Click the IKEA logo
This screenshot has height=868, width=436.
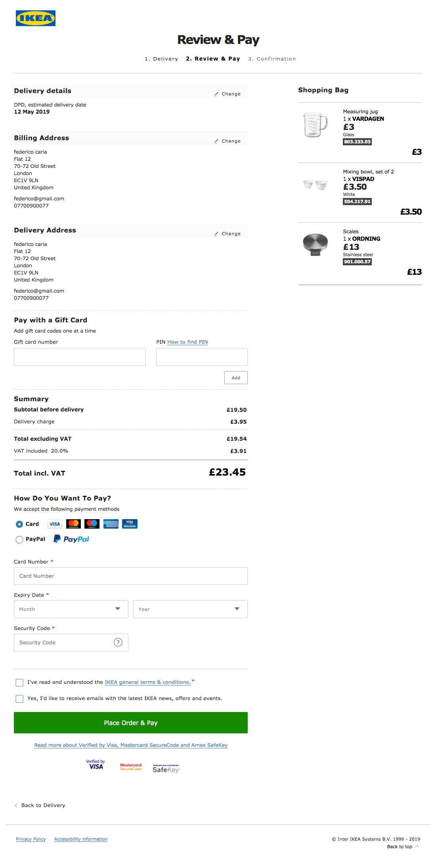[x=36, y=18]
